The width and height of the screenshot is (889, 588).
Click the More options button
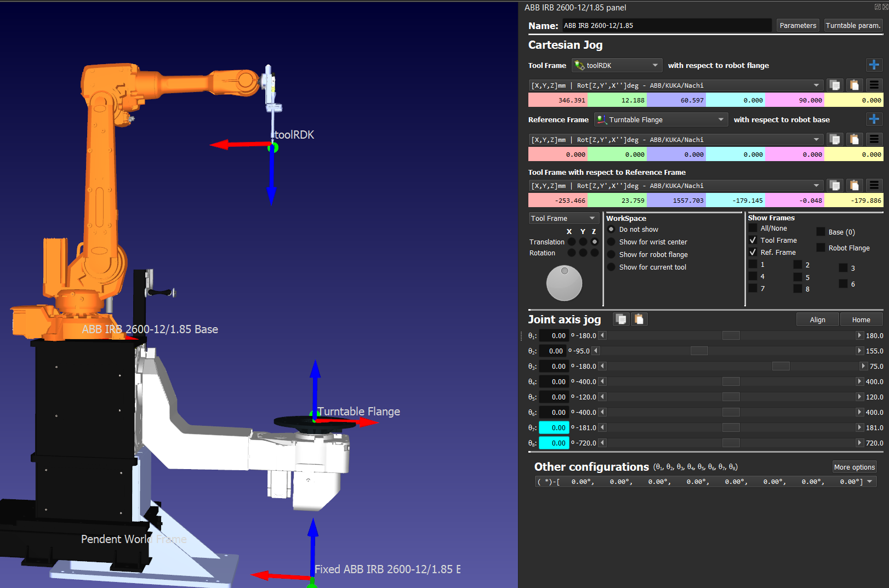(854, 467)
